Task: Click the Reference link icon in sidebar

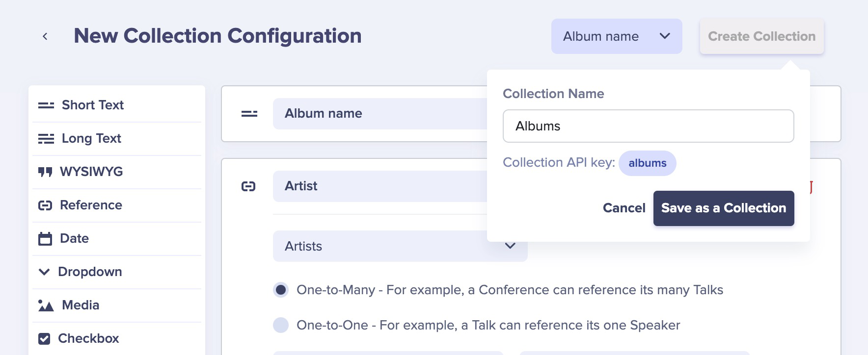Action: pos(45,205)
